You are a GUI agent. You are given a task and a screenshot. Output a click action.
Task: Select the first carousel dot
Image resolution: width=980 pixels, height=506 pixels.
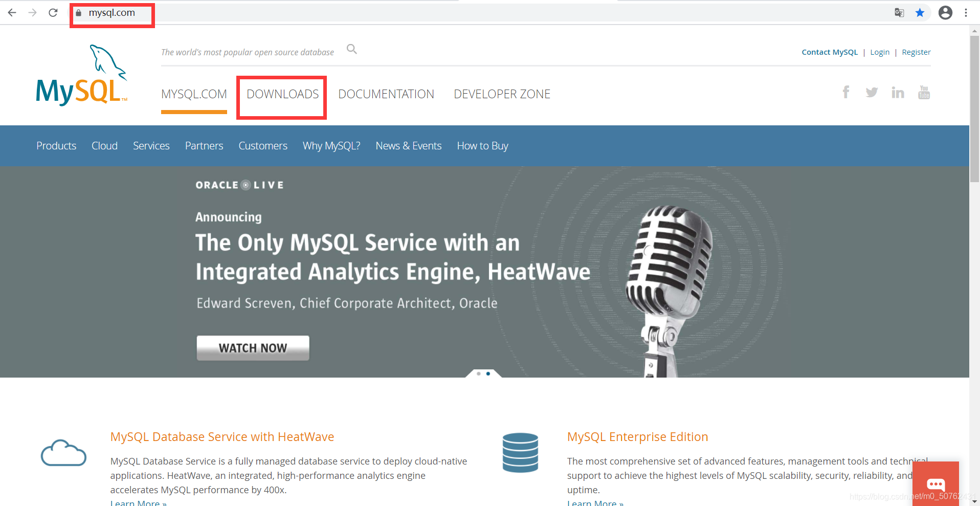pos(478,373)
